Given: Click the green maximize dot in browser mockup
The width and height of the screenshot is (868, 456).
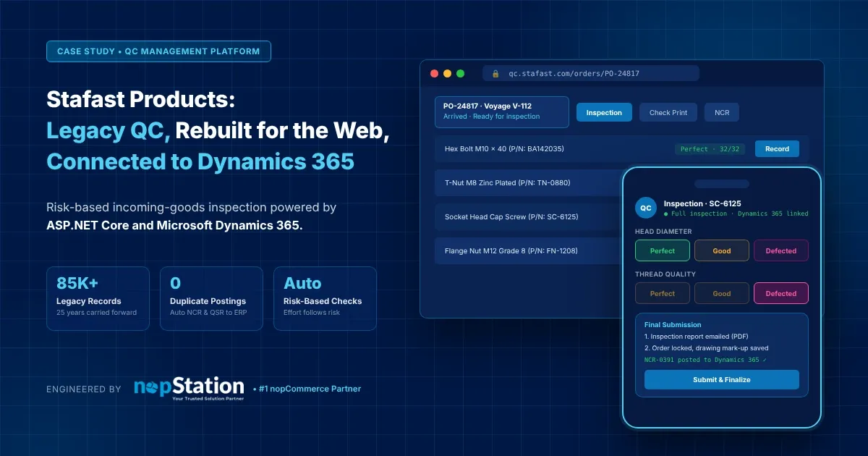Looking at the screenshot, I should coord(461,73).
